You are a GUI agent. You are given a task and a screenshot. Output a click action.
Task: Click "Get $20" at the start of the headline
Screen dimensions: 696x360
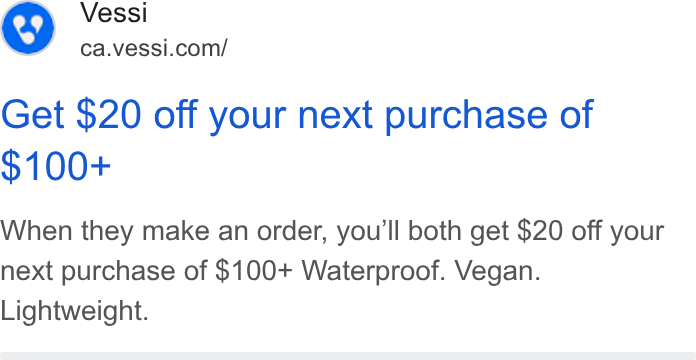(x=71, y=115)
